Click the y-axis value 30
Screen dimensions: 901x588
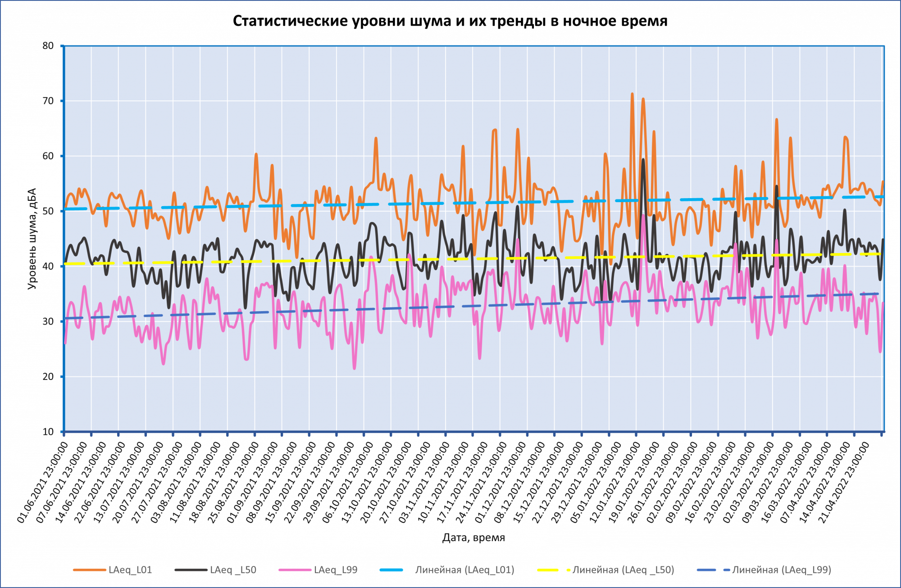48,321
